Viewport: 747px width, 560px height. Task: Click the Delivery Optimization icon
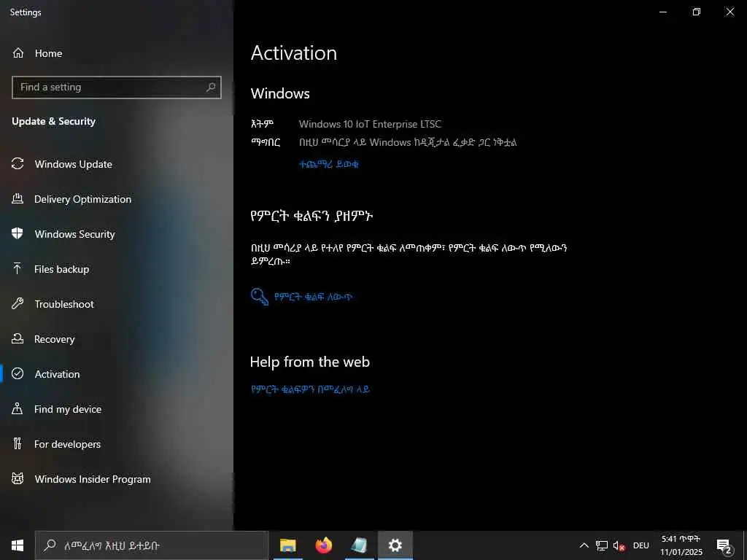(18, 198)
